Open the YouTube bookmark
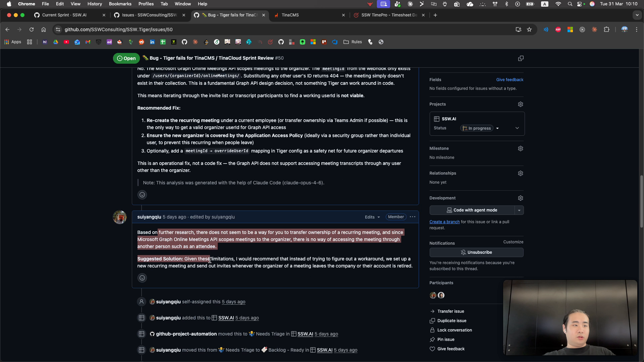 click(x=66, y=42)
